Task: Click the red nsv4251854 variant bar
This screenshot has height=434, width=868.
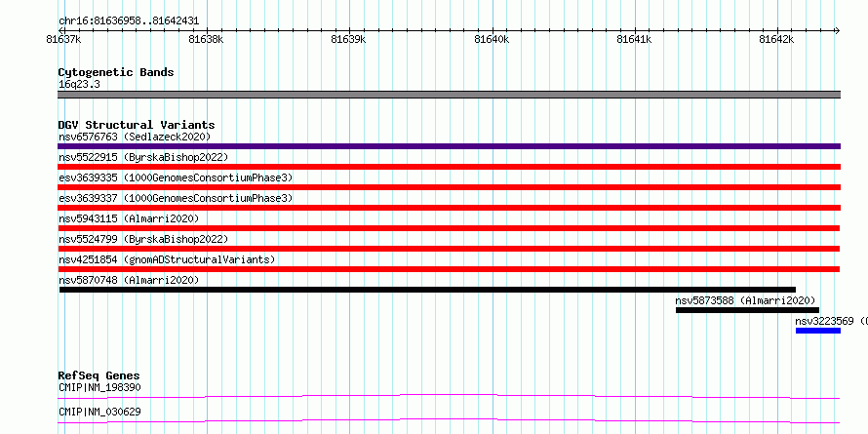Action: pyautogui.click(x=449, y=269)
